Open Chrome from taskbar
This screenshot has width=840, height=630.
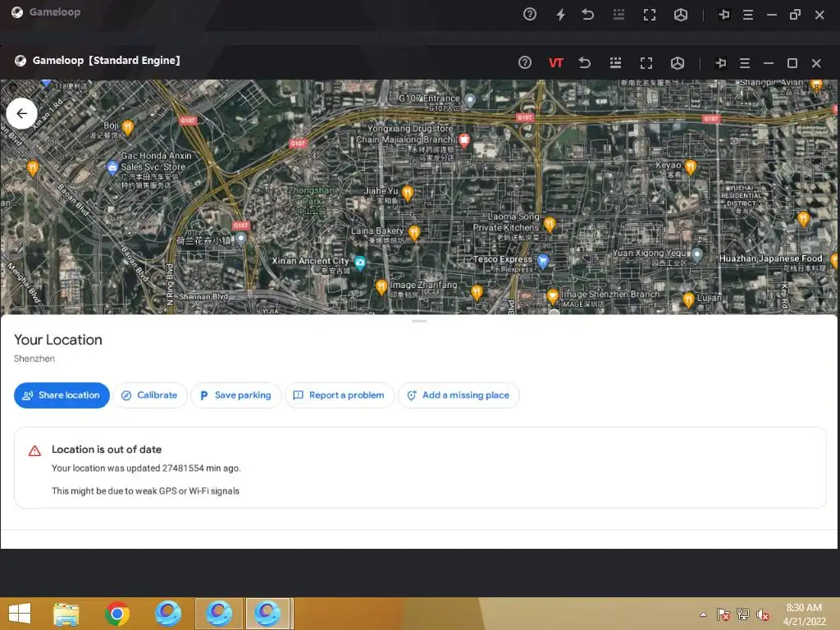tap(117, 614)
